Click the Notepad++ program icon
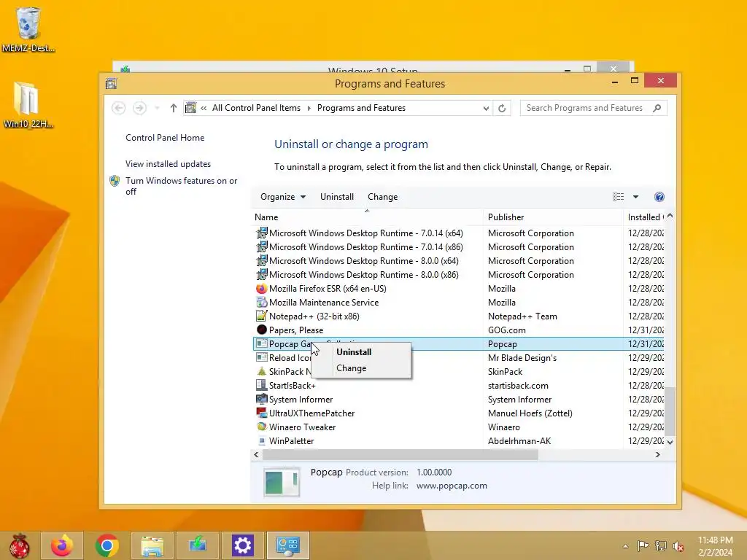Screen dimensions: 747x560 [262, 316]
